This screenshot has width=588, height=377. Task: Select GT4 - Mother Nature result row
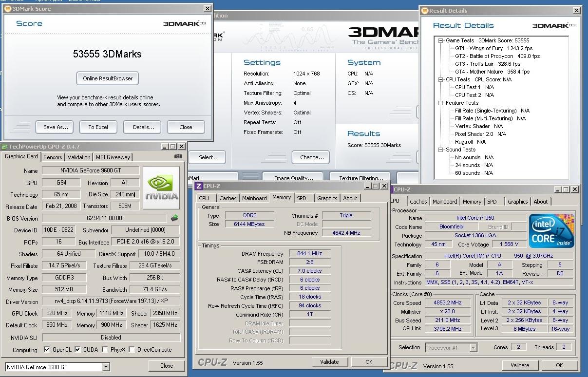pos(492,72)
